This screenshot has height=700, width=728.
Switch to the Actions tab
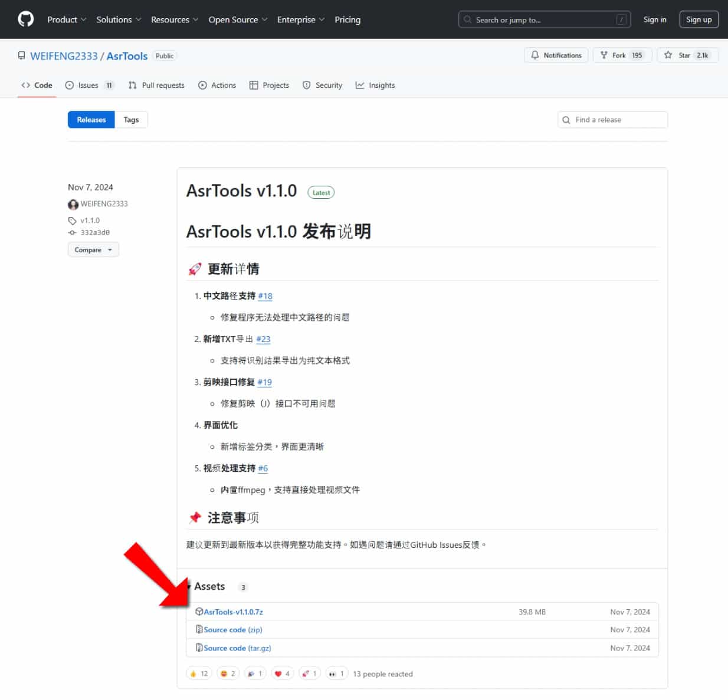217,86
